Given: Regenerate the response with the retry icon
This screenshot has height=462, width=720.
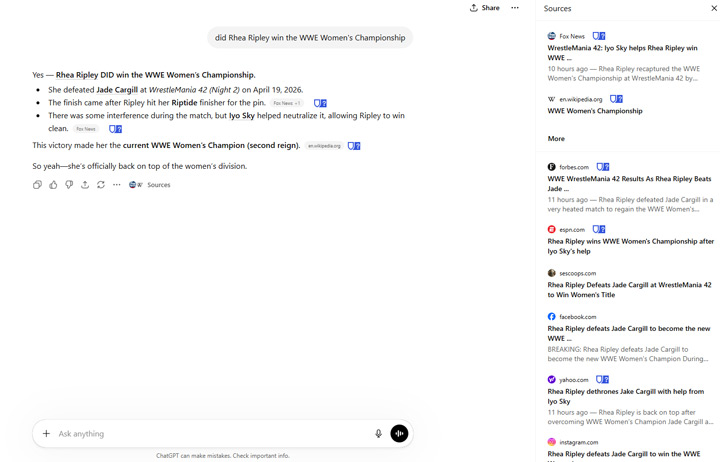Looking at the screenshot, I should click(x=101, y=185).
